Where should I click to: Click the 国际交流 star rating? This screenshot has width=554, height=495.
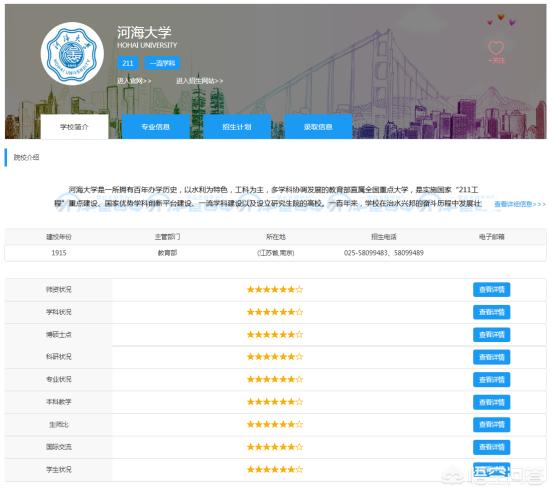click(275, 447)
